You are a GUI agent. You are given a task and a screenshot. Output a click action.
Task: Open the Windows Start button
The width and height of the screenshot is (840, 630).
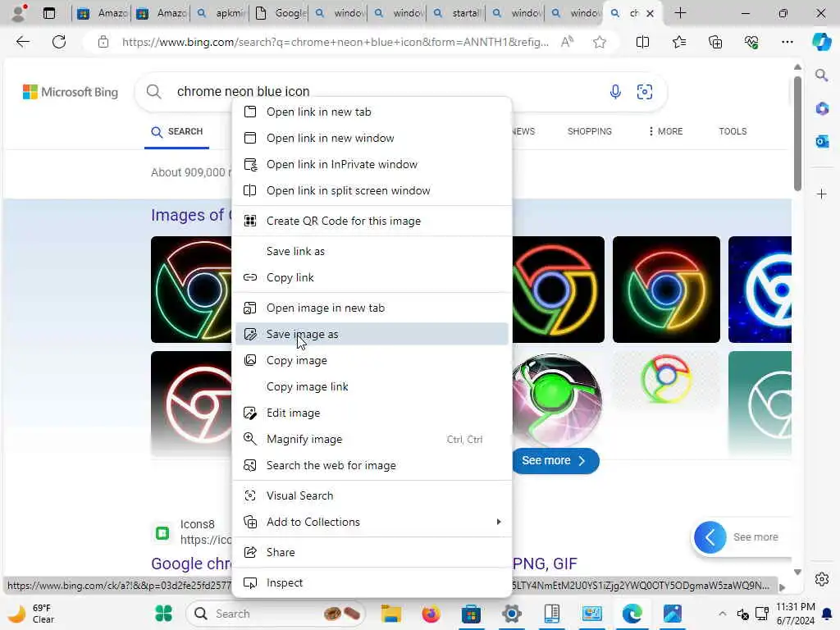[163, 614]
